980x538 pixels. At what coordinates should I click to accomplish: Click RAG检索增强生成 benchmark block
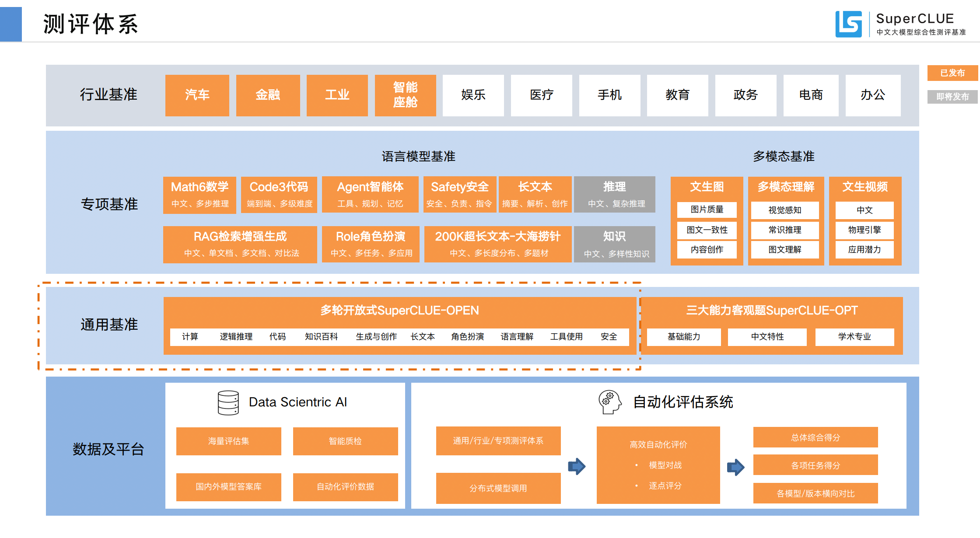[240, 244]
